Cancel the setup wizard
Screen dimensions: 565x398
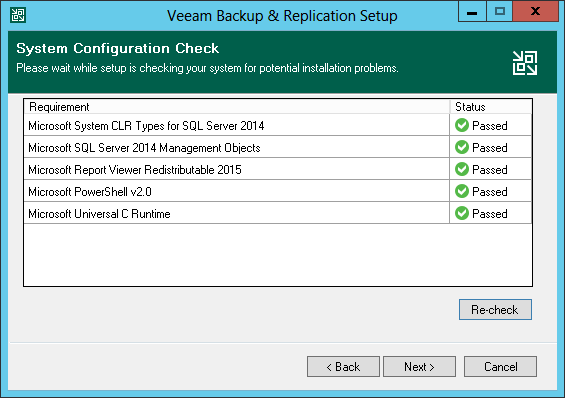pos(500,367)
